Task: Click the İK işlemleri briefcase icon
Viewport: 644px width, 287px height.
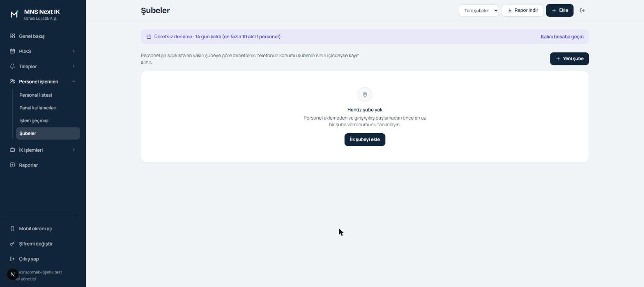Action: 12,150
